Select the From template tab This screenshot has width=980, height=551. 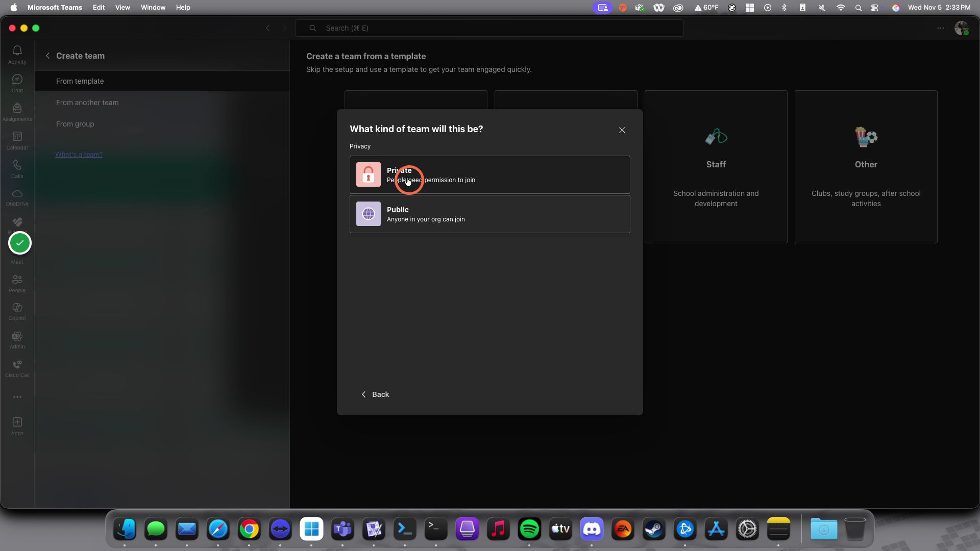click(162, 81)
